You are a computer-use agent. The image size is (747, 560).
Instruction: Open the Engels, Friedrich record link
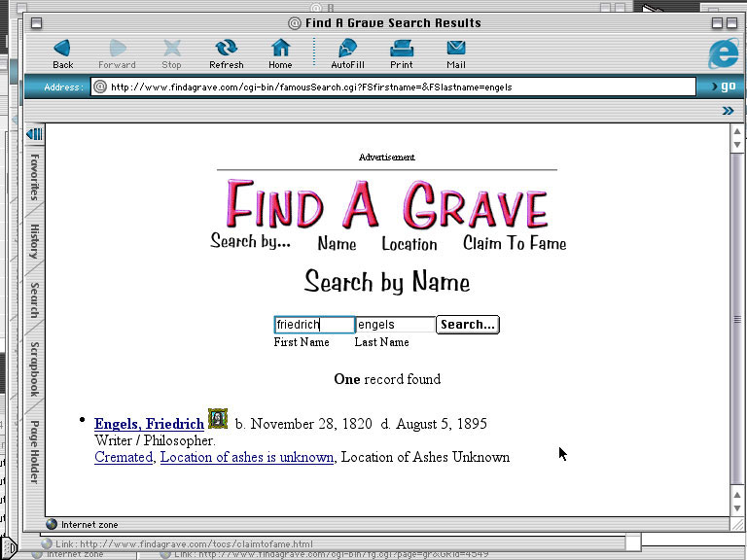(x=149, y=424)
